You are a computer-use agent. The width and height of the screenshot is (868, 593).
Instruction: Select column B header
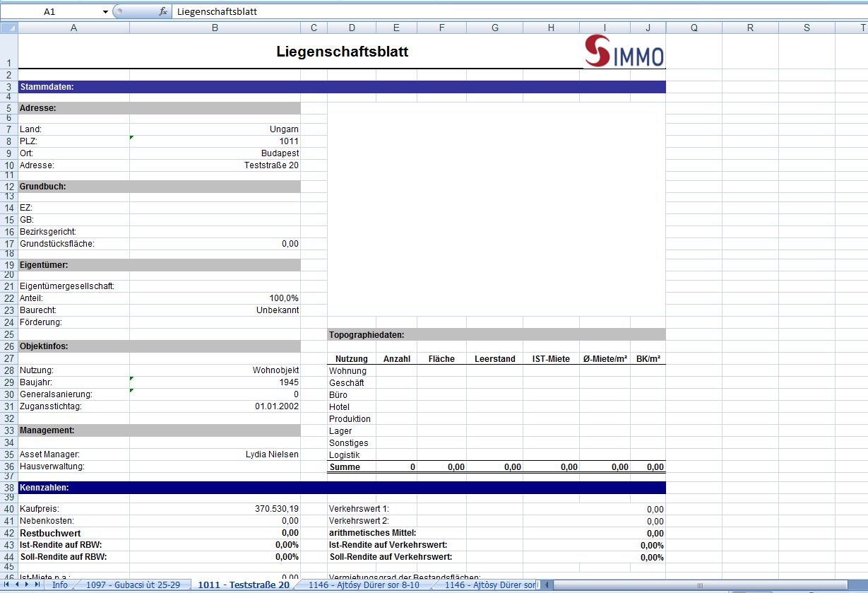point(215,28)
